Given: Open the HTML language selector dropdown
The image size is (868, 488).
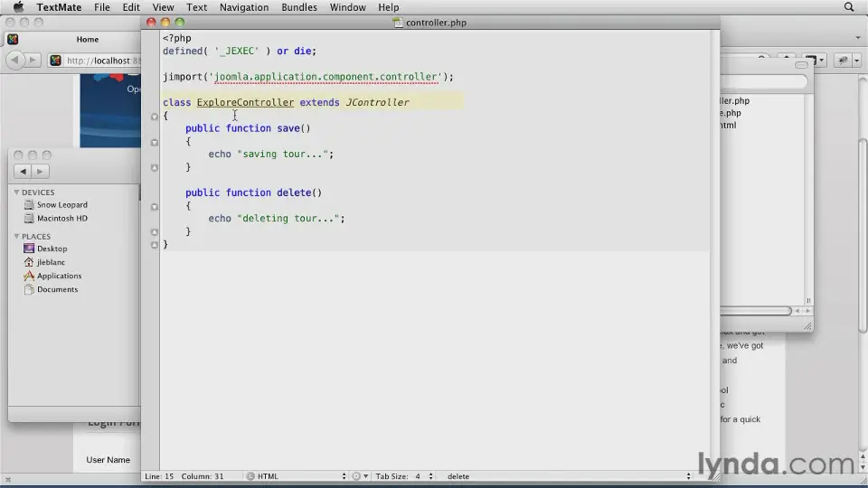Looking at the screenshot, I should coord(297,476).
